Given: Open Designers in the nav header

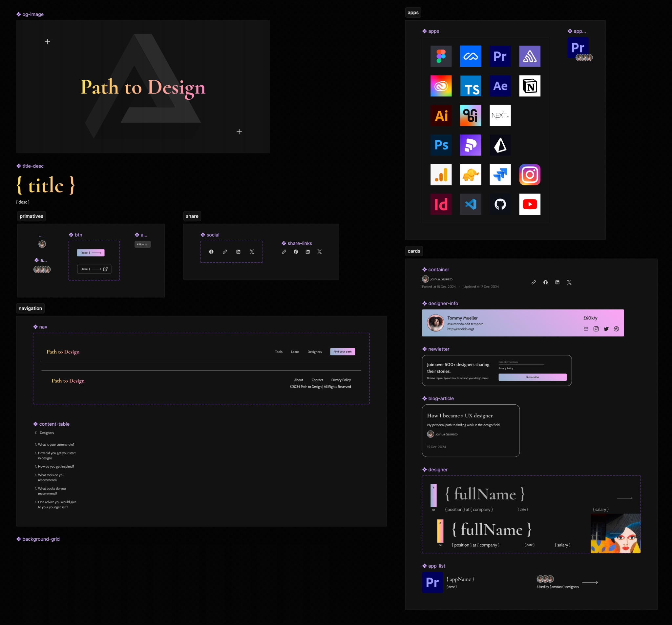Looking at the screenshot, I should coord(314,352).
